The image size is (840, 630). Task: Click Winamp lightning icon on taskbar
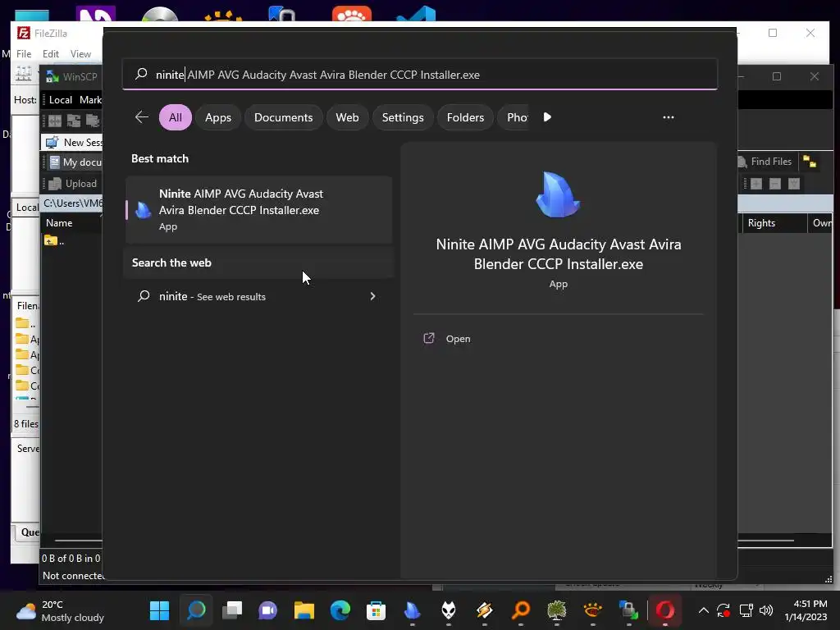pyautogui.click(x=484, y=610)
